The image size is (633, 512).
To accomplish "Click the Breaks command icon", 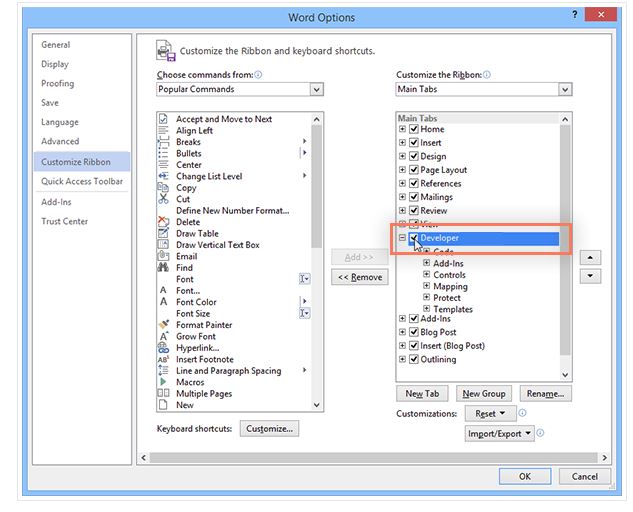I will pos(163,142).
